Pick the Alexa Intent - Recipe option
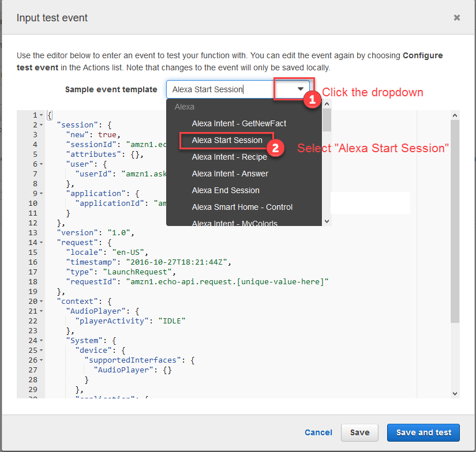Screen dimensions: 476x452 point(230,157)
